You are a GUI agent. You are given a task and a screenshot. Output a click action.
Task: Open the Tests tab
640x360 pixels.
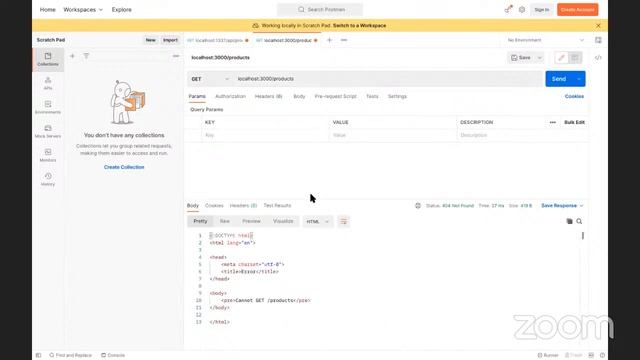click(x=372, y=96)
